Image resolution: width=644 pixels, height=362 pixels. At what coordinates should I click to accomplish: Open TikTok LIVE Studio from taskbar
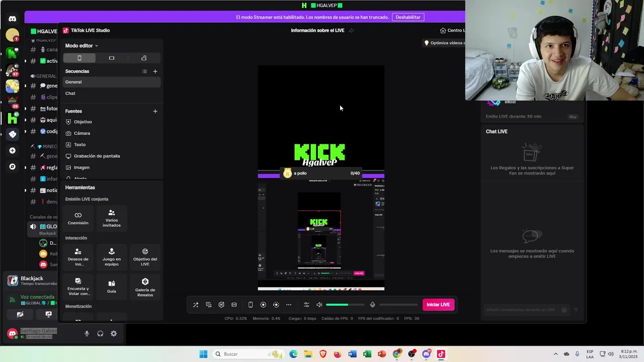click(441, 354)
